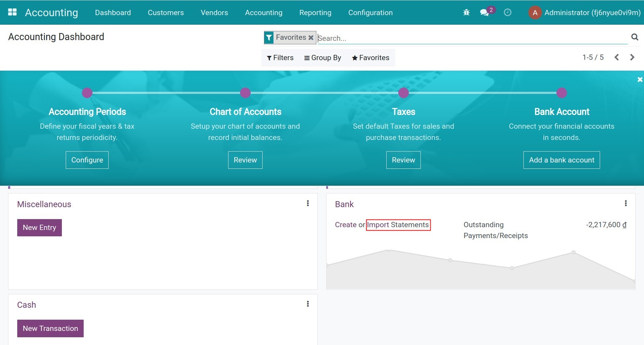The height and width of the screenshot is (345, 644).
Task: Open the Miscellaneous card options menu
Action: (x=308, y=203)
